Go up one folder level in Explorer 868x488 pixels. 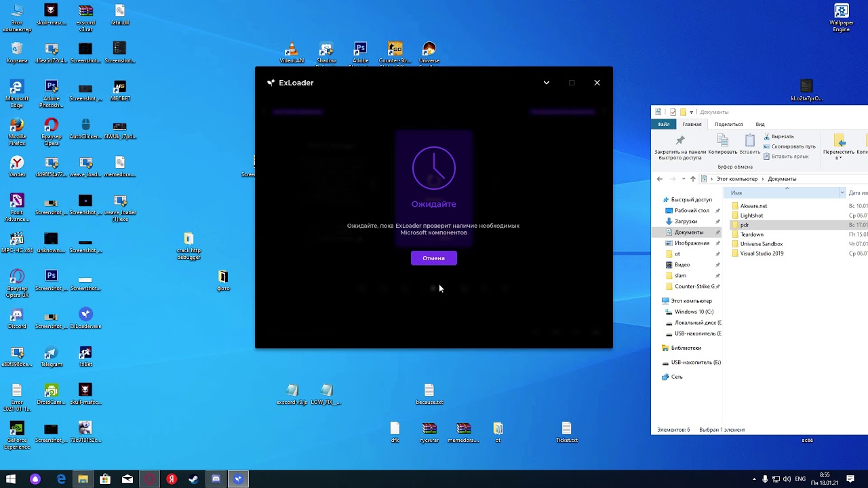[692, 179]
